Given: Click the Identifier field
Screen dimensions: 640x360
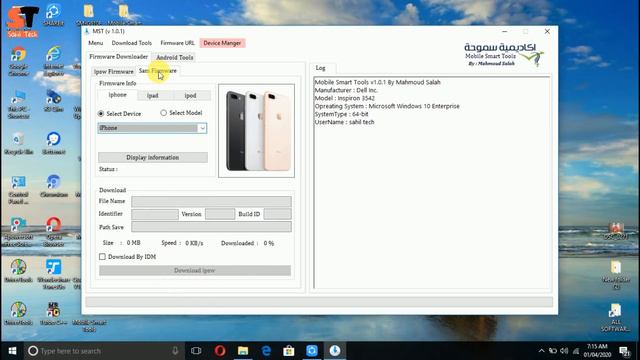Looking at the screenshot, I should tap(155, 214).
